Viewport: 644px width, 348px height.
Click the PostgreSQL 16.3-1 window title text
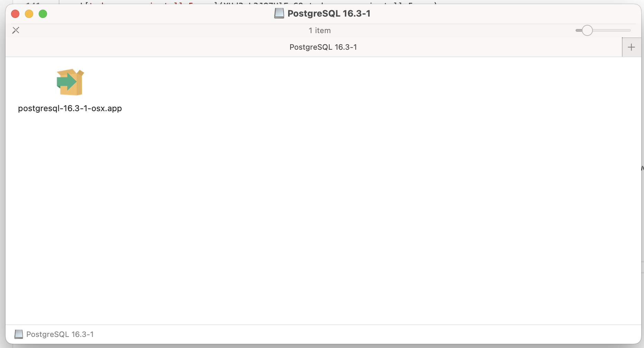329,13
